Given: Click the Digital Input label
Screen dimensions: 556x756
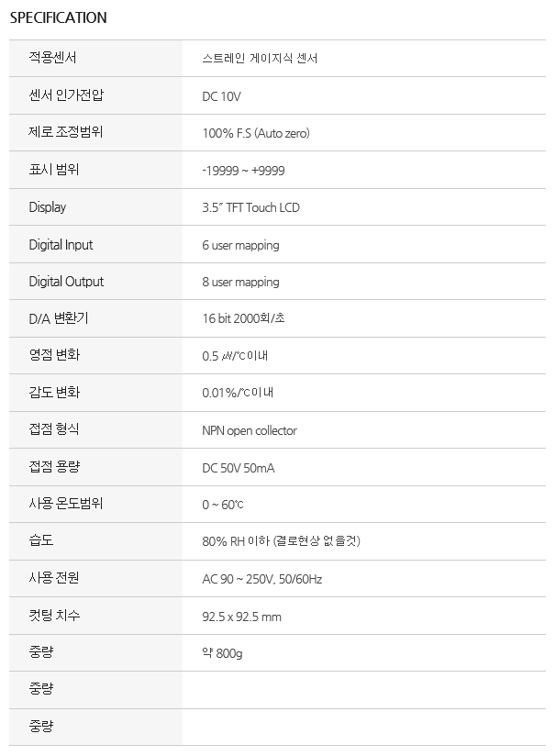Looking at the screenshot, I should point(61,244).
